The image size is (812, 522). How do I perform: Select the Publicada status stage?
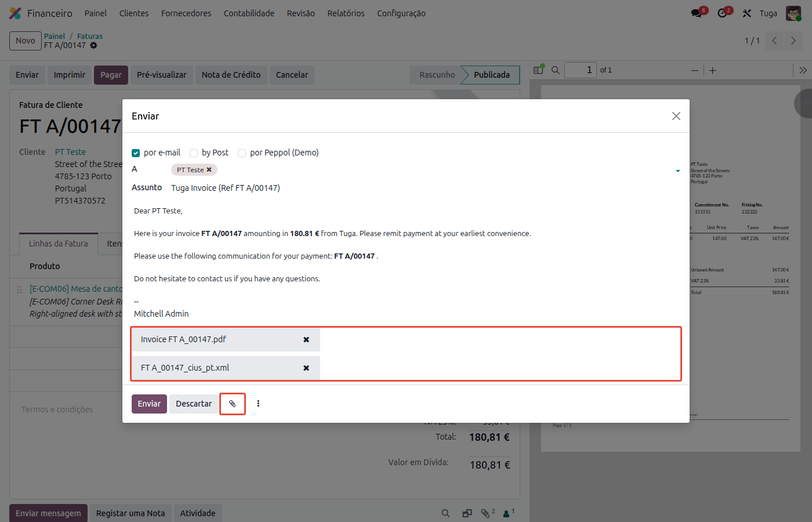pos(492,75)
